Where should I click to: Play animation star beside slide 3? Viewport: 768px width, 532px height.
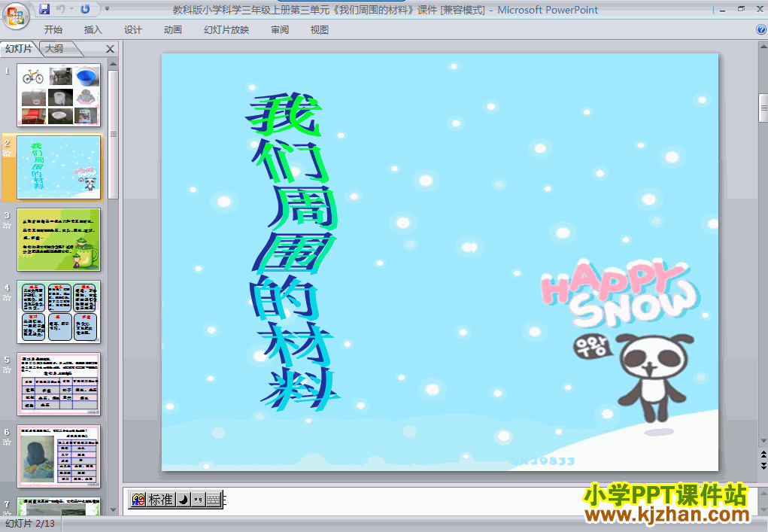(7, 226)
